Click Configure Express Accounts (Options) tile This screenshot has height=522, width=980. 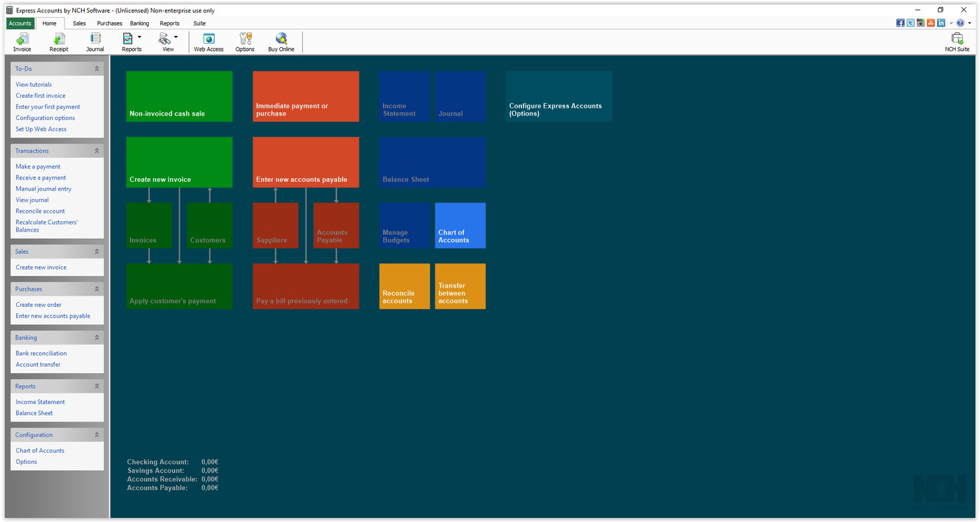559,97
